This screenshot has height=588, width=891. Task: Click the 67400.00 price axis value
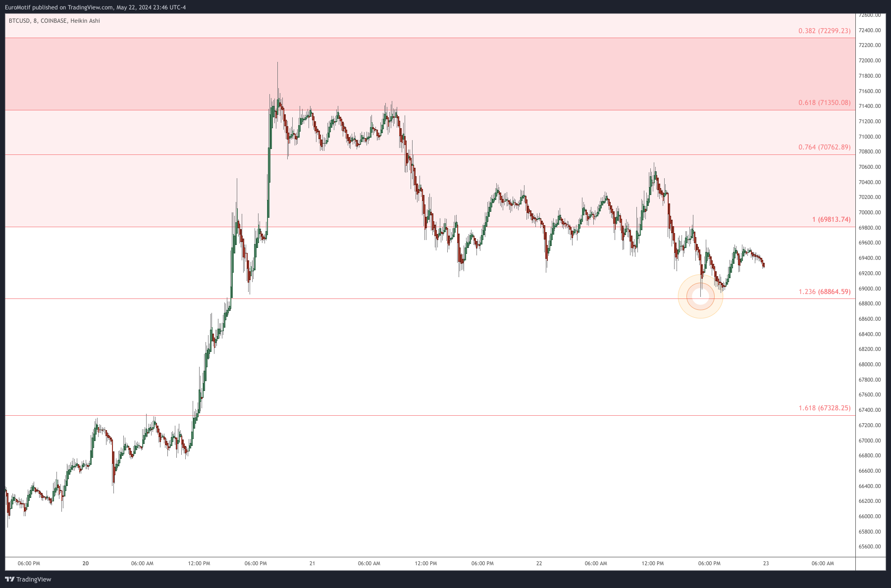[870, 410]
